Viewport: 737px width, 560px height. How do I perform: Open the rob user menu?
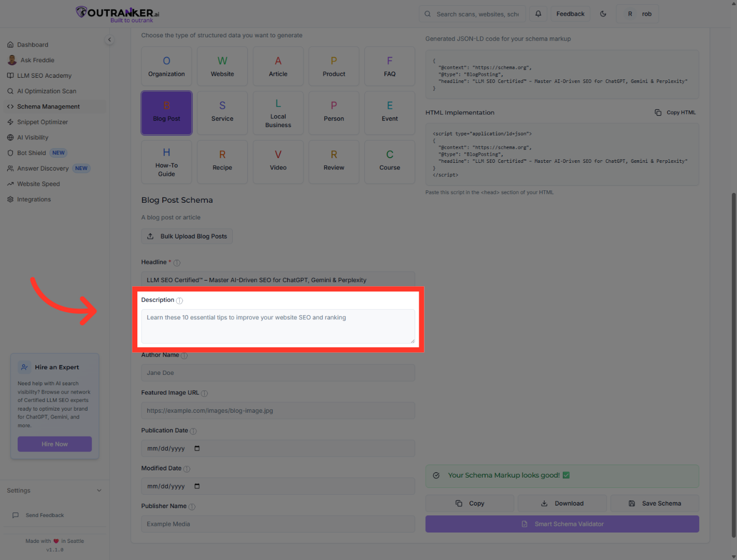637,14
